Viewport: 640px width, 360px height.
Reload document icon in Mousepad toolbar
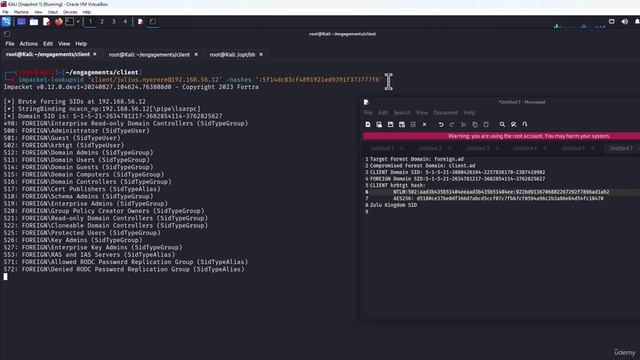[x=413, y=124]
